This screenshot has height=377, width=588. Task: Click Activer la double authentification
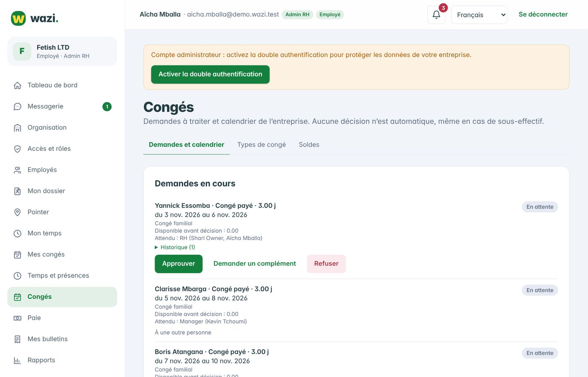click(x=210, y=74)
